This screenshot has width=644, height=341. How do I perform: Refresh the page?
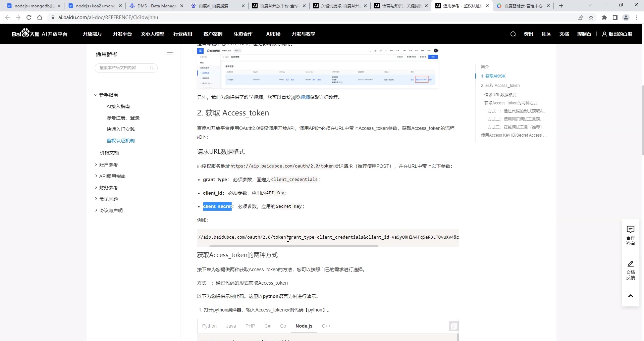point(29,17)
